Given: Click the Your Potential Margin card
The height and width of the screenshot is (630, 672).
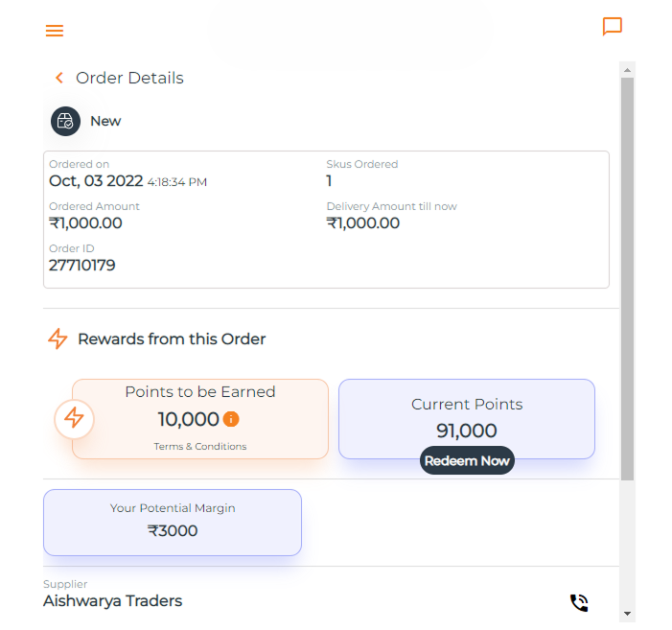Looking at the screenshot, I should coord(173,522).
